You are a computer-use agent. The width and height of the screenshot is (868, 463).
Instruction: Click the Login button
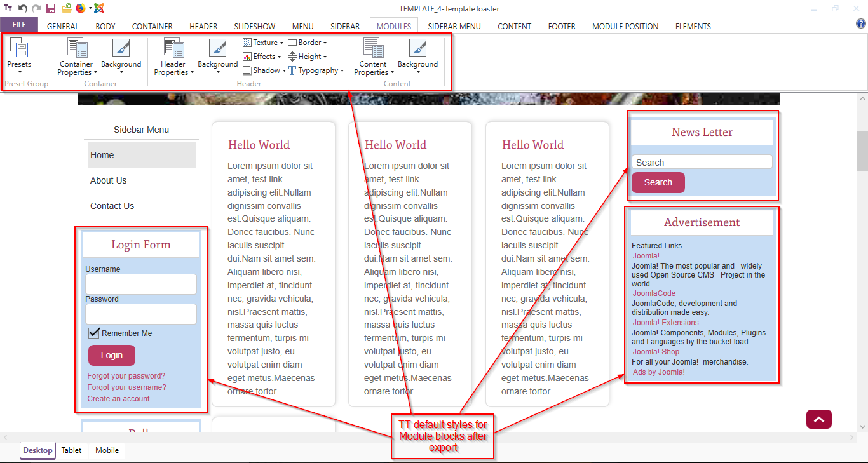coord(112,355)
